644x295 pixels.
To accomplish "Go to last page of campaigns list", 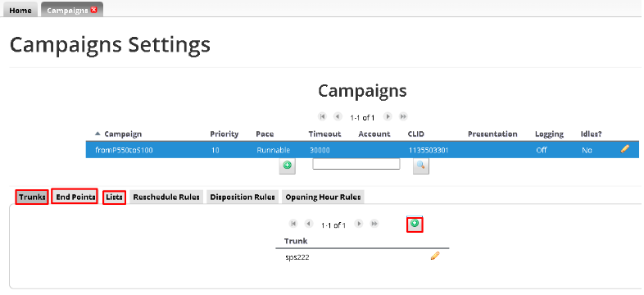I will coord(403,116).
